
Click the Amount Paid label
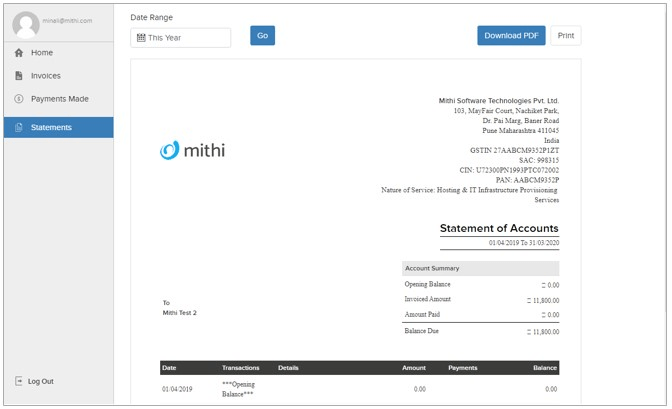click(422, 314)
